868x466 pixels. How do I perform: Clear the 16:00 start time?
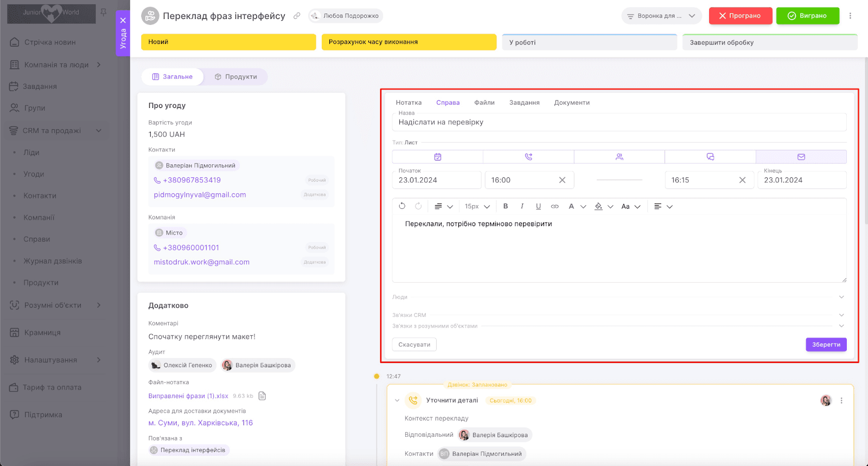pos(562,180)
